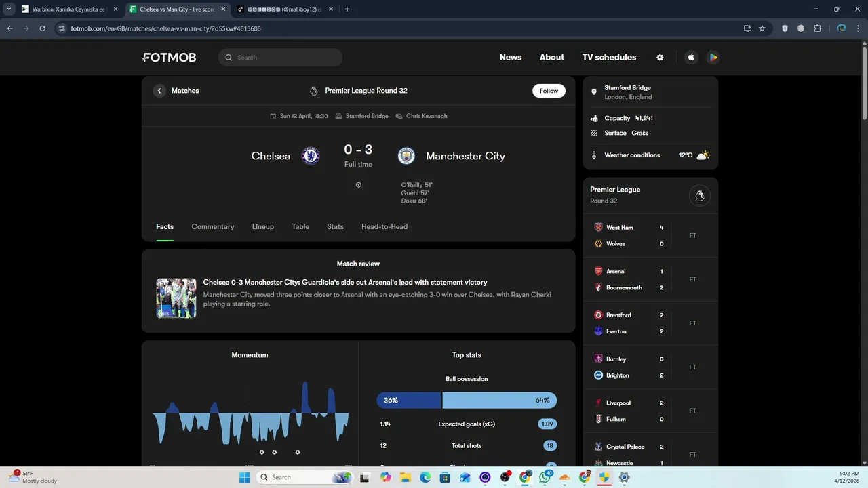Open the Arsenal vs Bournemouth result
Image resolution: width=868 pixels, height=488 pixels.
click(x=650, y=279)
